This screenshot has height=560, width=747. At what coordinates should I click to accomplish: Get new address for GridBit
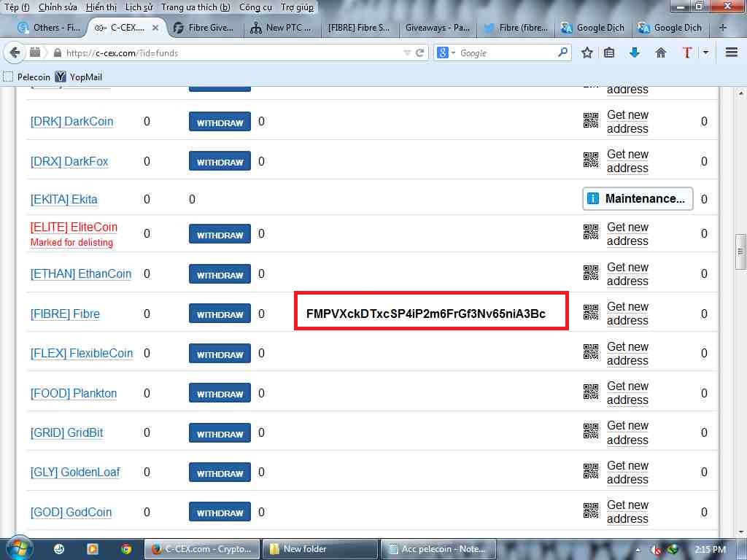[627, 432]
